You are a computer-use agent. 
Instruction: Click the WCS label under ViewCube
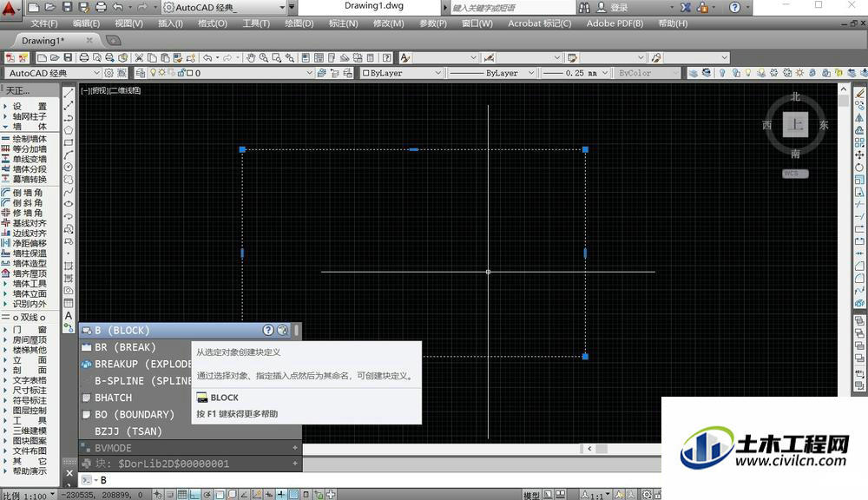coord(795,174)
